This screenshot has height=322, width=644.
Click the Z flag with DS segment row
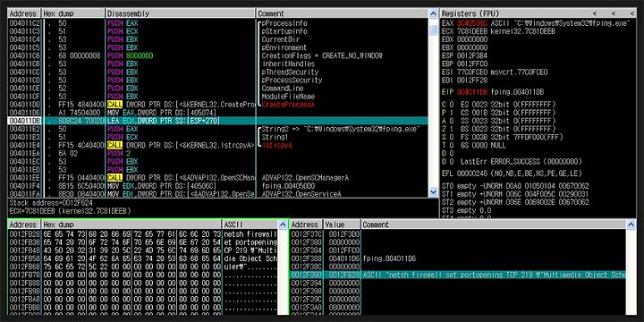pos(498,129)
